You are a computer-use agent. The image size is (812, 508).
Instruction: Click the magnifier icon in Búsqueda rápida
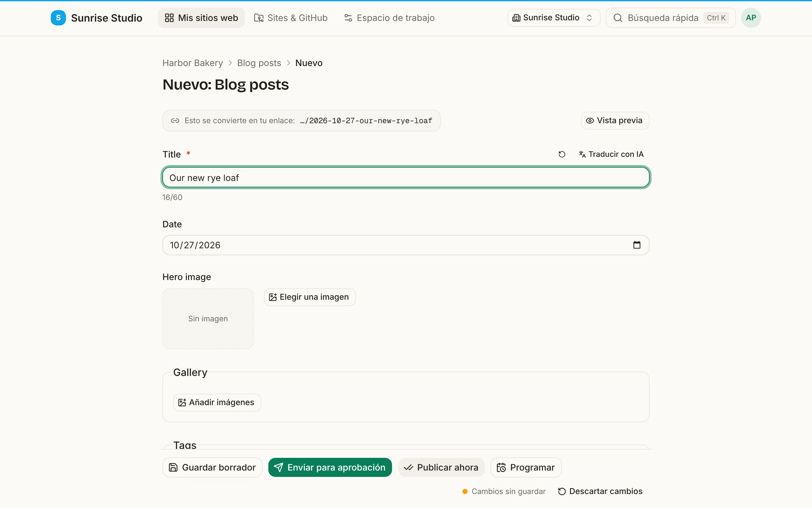(x=618, y=18)
